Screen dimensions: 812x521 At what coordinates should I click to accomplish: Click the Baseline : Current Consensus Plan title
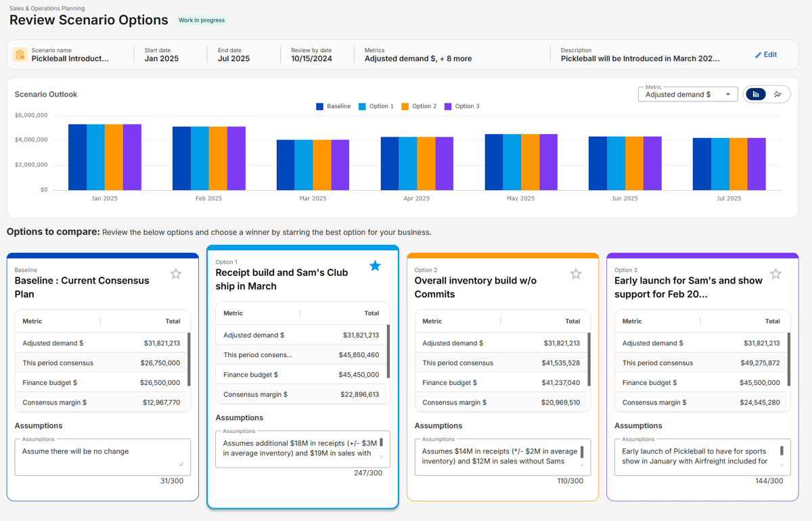pyautogui.click(x=82, y=287)
